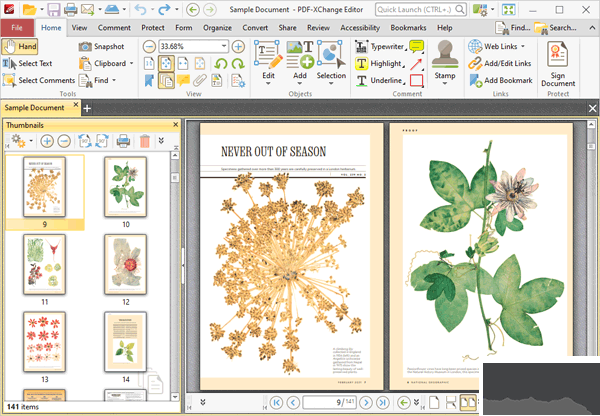The width and height of the screenshot is (600, 416).
Task: Open the Organize ribbon tab
Action: (217, 28)
